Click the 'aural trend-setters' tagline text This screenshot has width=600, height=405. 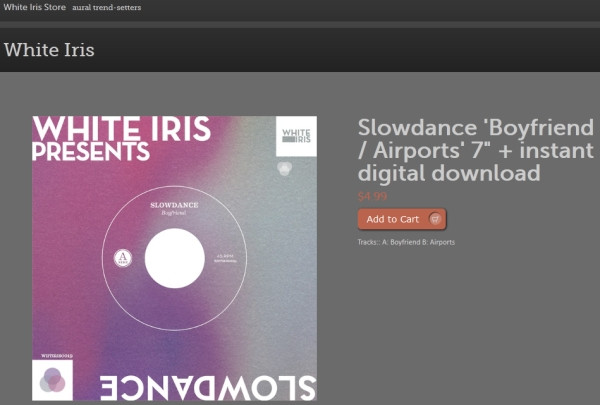coord(107,7)
